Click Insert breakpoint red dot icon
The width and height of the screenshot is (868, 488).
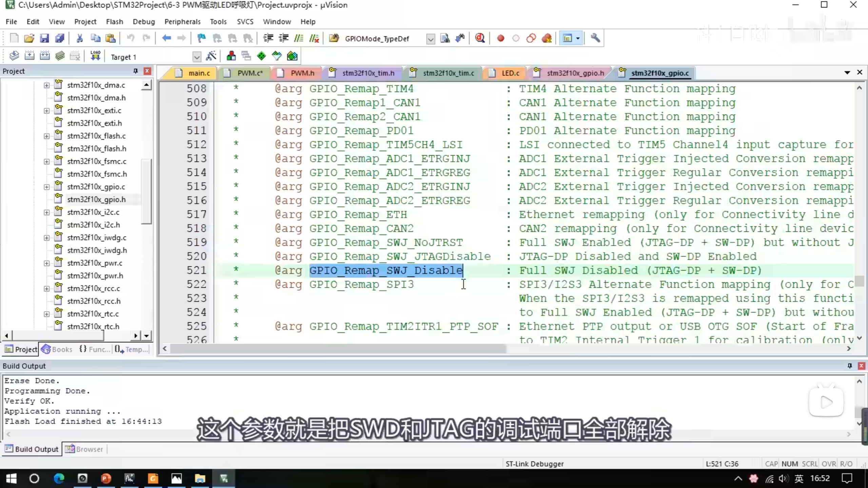click(500, 38)
